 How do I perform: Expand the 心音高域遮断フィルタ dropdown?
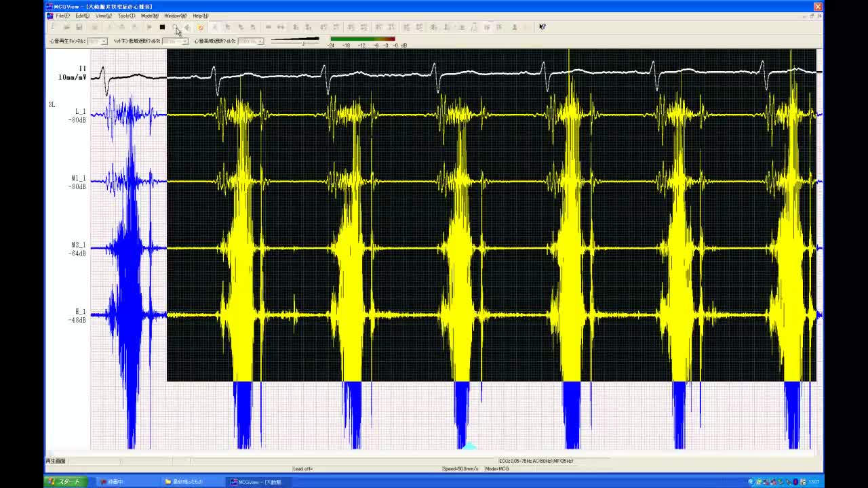(260, 41)
